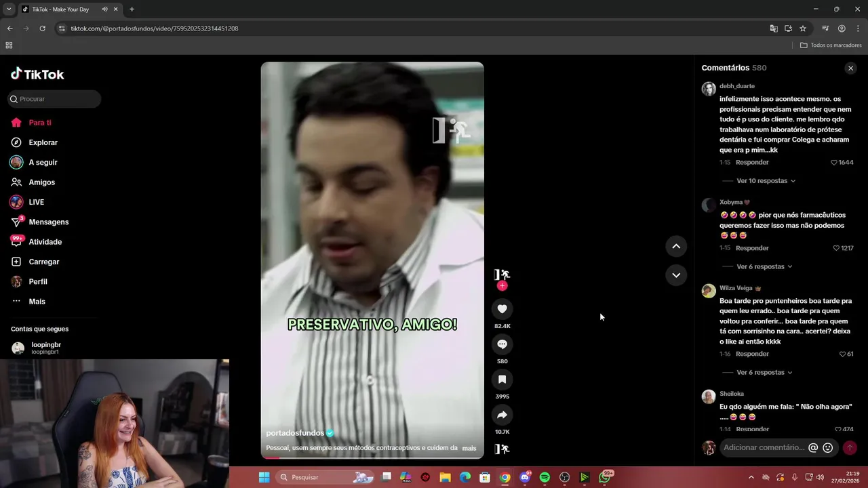Open the Windows Start menu
The image size is (868, 488).
coord(264,477)
